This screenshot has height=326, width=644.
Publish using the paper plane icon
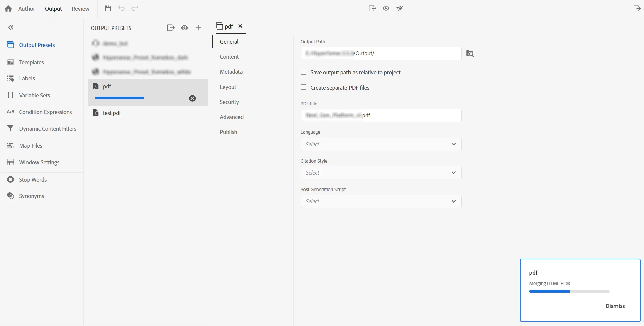pyautogui.click(x=399, y=8)
